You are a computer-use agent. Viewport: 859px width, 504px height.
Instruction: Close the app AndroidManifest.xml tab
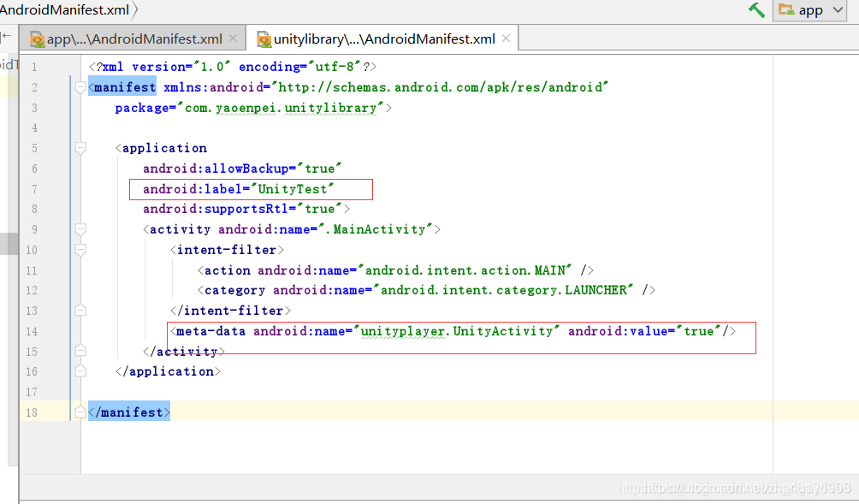(233, 39)
